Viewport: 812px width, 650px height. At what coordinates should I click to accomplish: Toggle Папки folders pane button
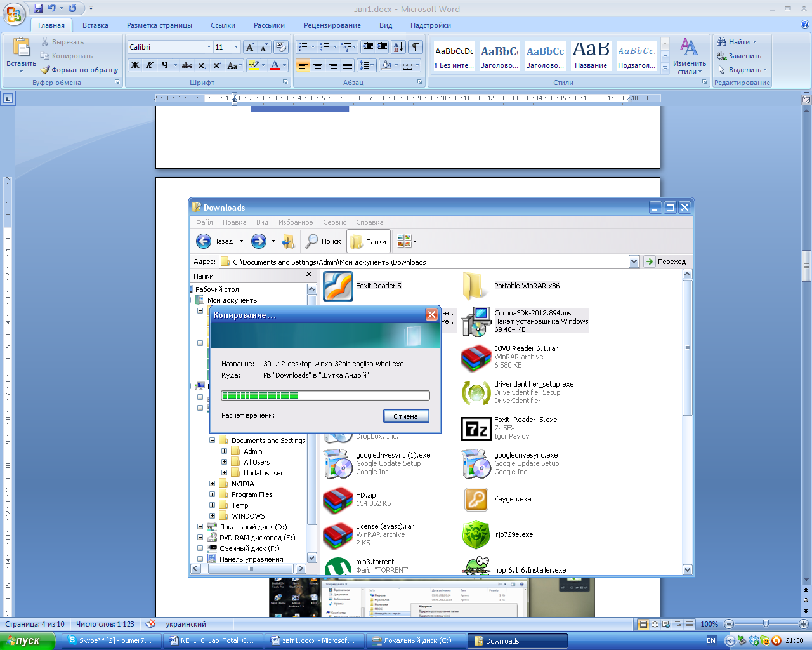[x=368, y=241]
